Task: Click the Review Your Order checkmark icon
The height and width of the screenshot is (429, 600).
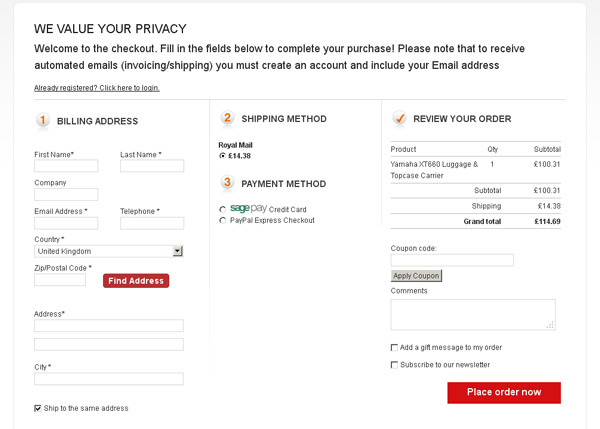Action: (x=400, y=118)
